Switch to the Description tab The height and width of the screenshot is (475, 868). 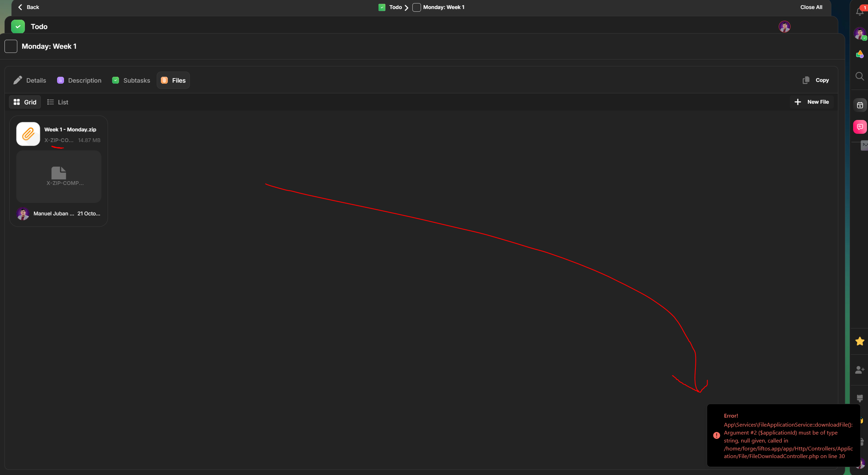79,80
